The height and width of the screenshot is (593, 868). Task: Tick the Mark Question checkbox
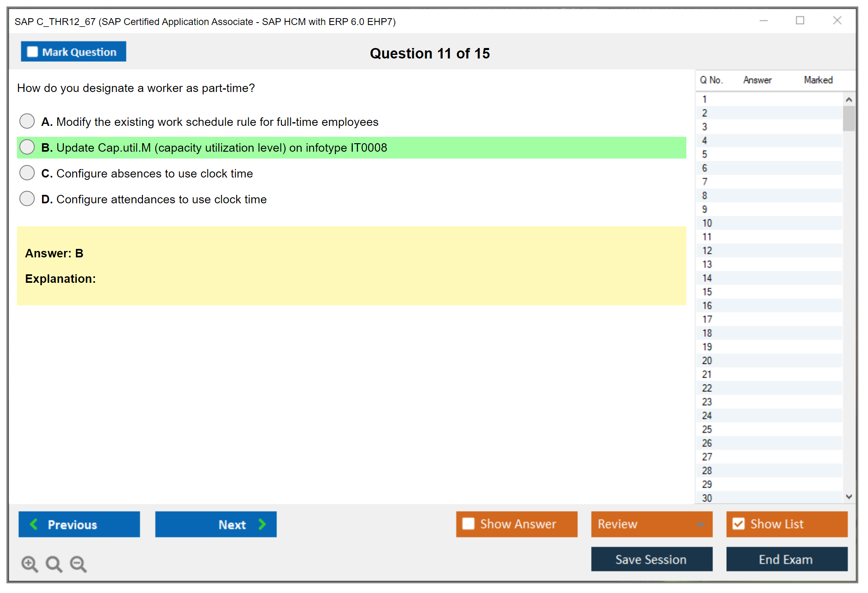coord(32,52)
